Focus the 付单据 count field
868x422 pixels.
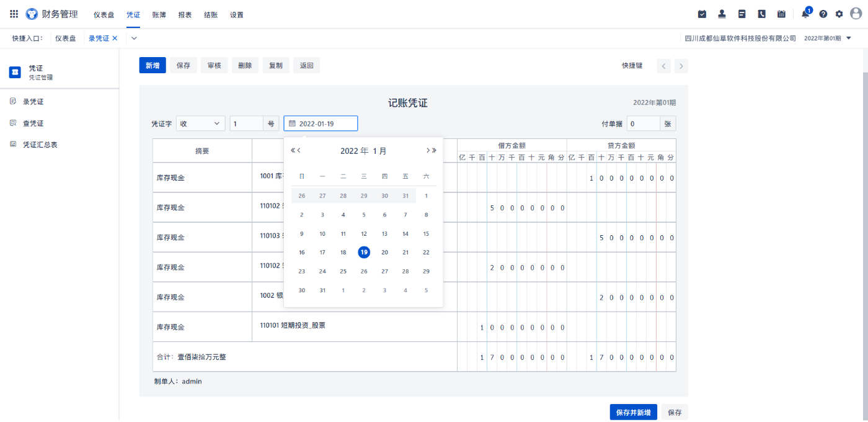643,123
